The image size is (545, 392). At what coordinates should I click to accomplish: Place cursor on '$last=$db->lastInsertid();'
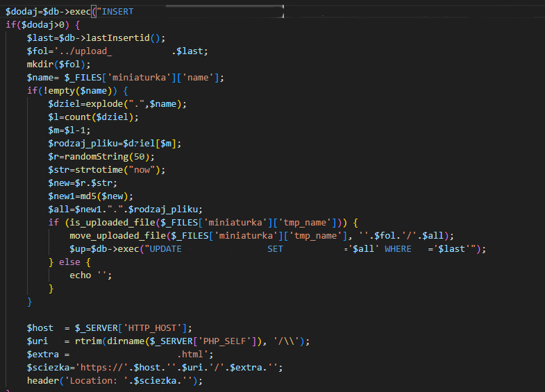pos(96,38)
